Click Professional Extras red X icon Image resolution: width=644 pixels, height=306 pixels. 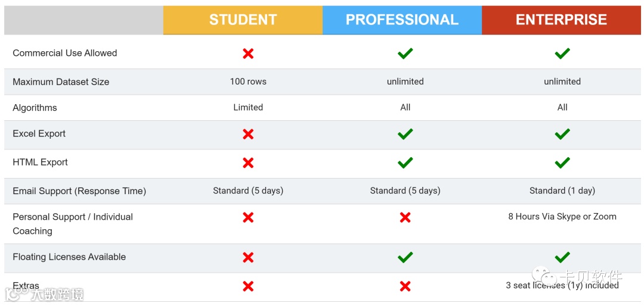pos(405,286)
